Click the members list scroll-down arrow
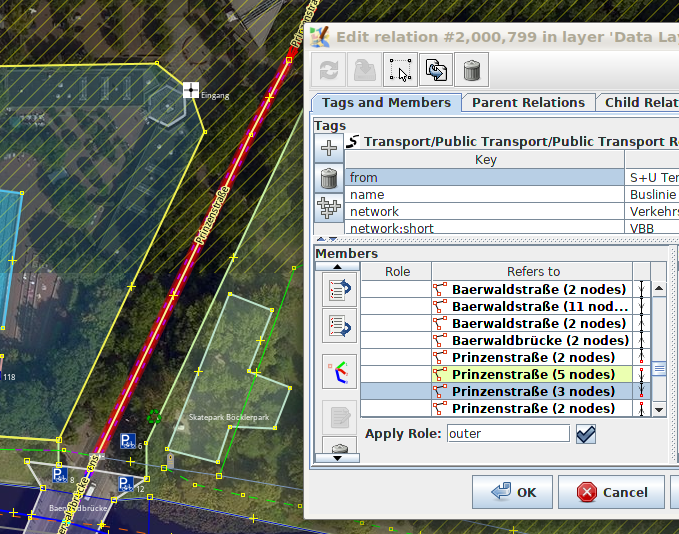Screen dimensions: 679x534 (x=659, y=409)
